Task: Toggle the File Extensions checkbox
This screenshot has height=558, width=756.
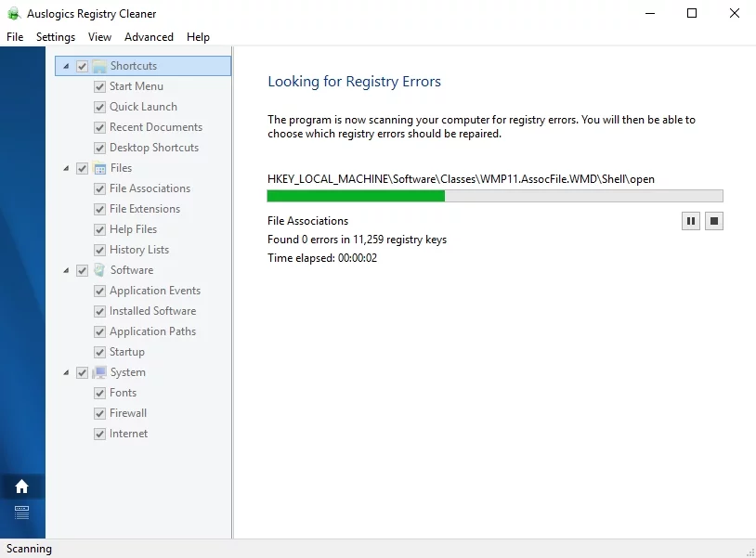Action: (x=99, y=209)
